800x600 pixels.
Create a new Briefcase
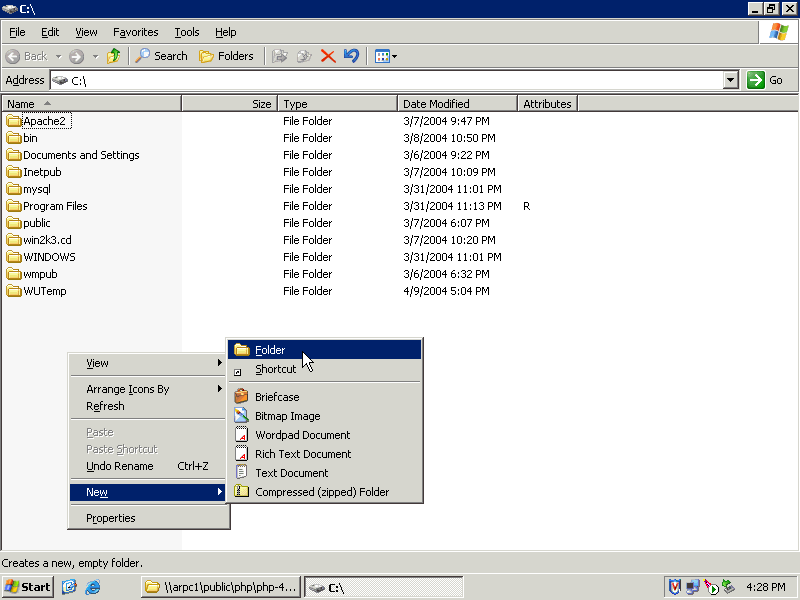[276, 397]
